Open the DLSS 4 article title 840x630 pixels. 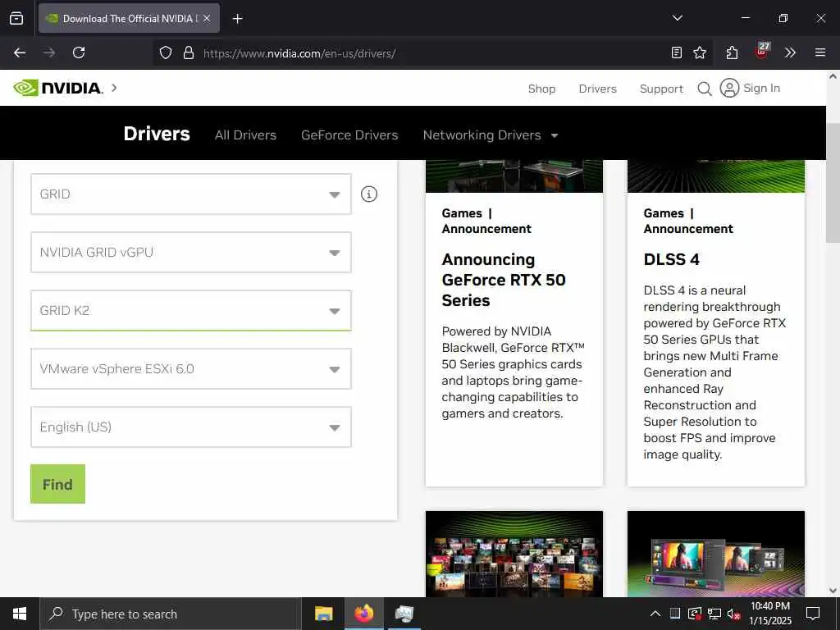pyautogui.click(x=671, y=259)
